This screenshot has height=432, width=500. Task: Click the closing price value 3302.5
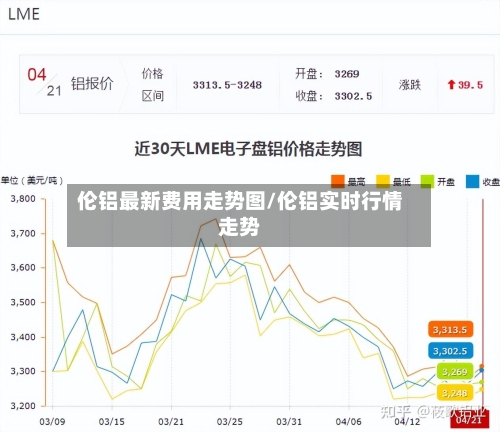coord(353,96)
